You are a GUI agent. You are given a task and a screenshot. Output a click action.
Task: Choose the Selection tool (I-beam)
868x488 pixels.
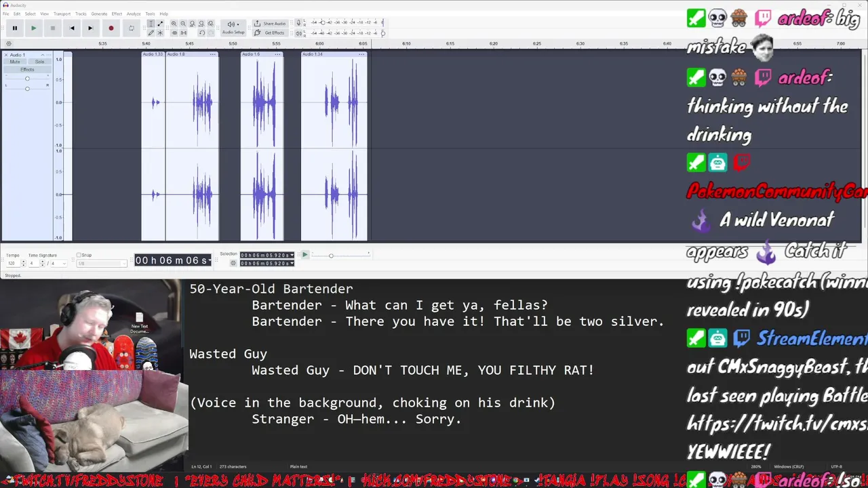pyautogui.click(x=151, y=24)
